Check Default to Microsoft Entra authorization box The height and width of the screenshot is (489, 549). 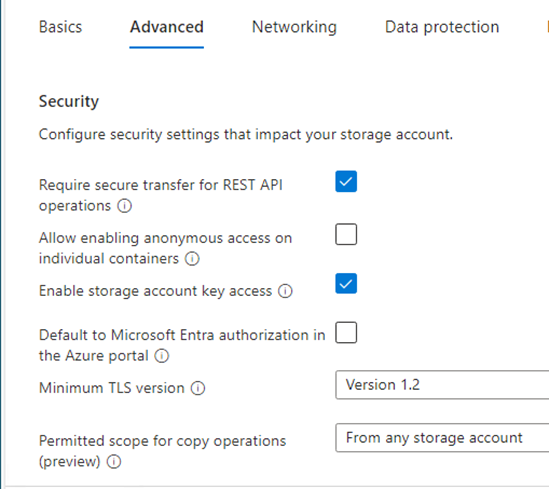pyautogui.click(x=346, y=332)
